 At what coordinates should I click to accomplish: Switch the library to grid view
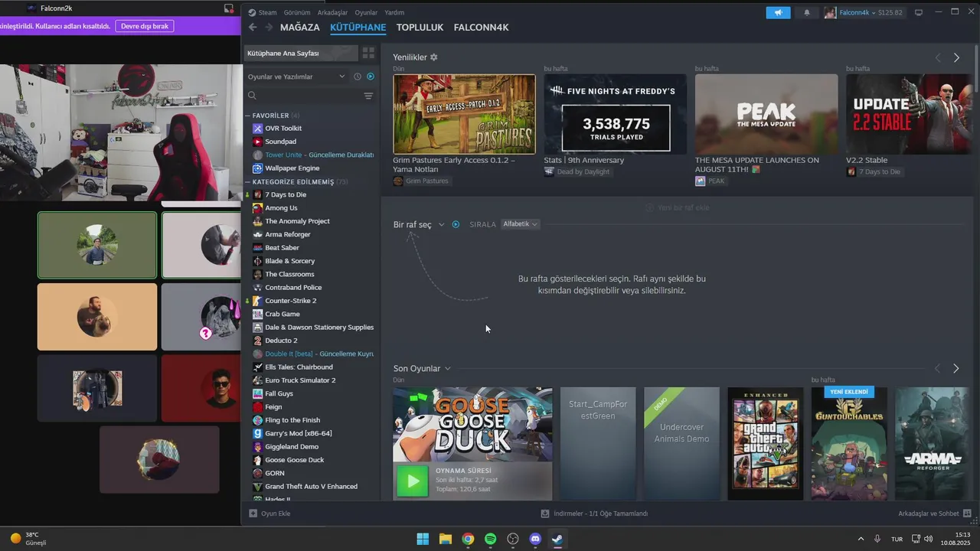point(368,53)
